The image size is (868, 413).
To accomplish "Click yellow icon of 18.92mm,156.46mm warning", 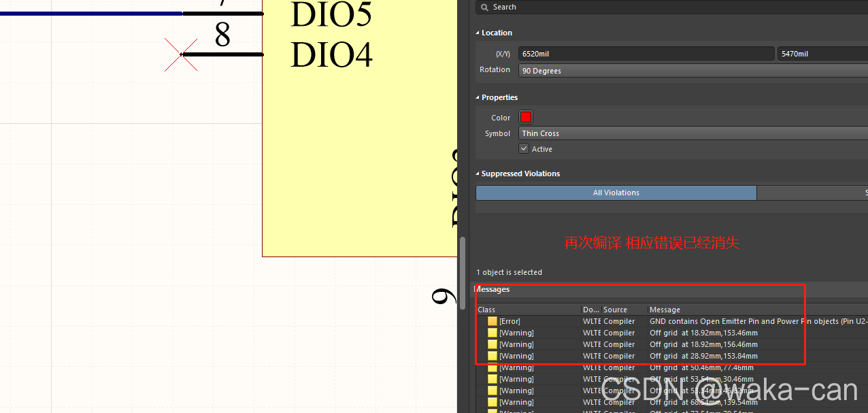I will tap(493, 344).
